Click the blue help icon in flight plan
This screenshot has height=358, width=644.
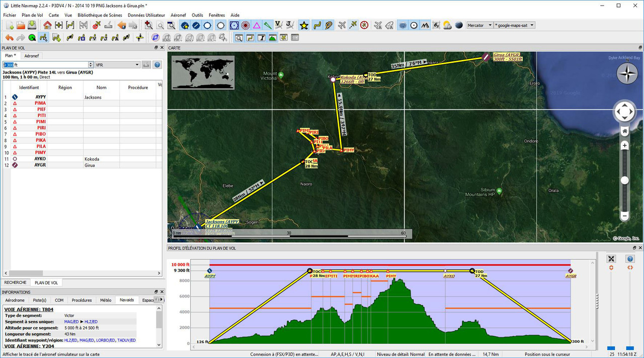(x=157, y=65)
